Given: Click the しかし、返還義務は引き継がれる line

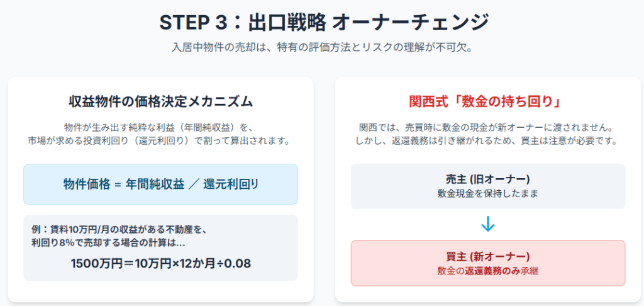Looking at the screenshot, I should [x=487, y=140].
